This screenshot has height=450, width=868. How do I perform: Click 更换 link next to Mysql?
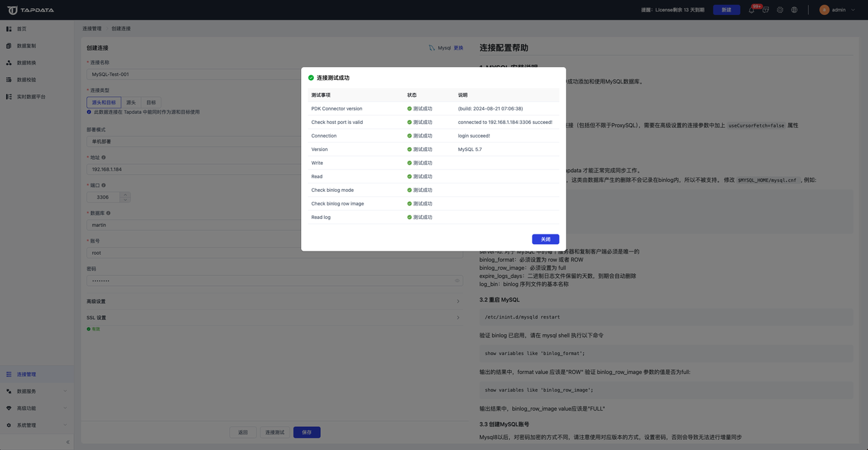pyautogui.click(x=458, y=48)
